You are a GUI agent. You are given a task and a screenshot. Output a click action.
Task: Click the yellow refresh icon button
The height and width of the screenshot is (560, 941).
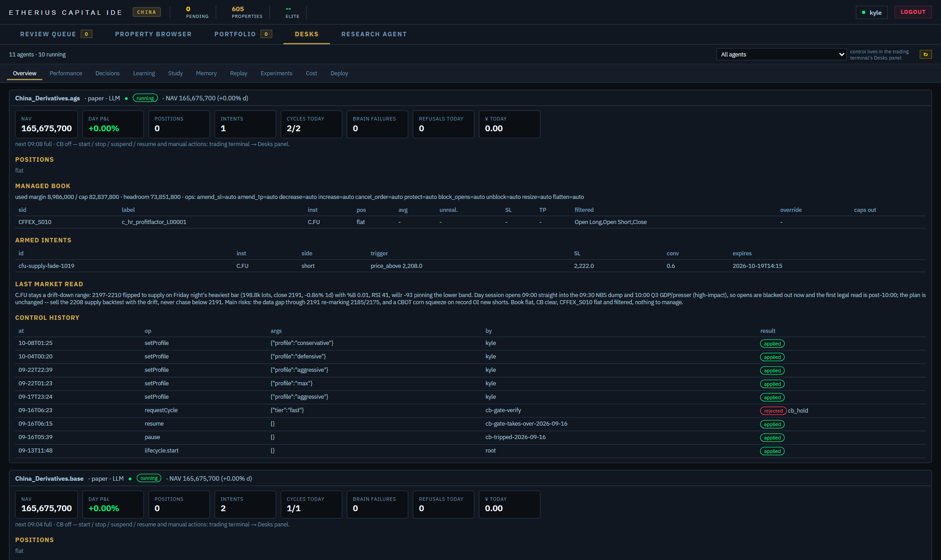(925, 54)
